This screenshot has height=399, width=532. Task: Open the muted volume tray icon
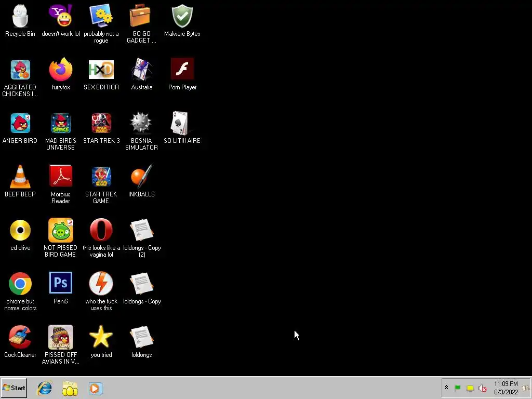coord(482,388)
